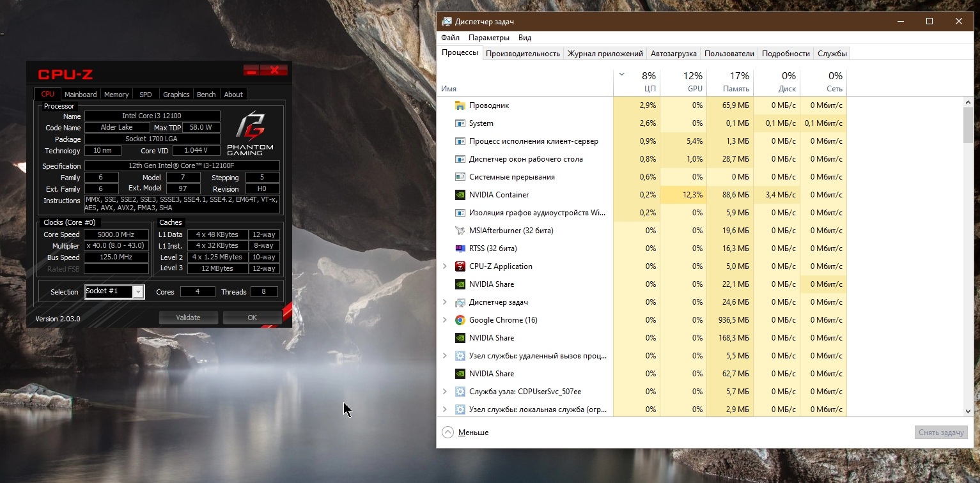Click the gear icon of удаленный вызов процедур service
Viewport: 980px width, 483px height.
pos(460,356)
